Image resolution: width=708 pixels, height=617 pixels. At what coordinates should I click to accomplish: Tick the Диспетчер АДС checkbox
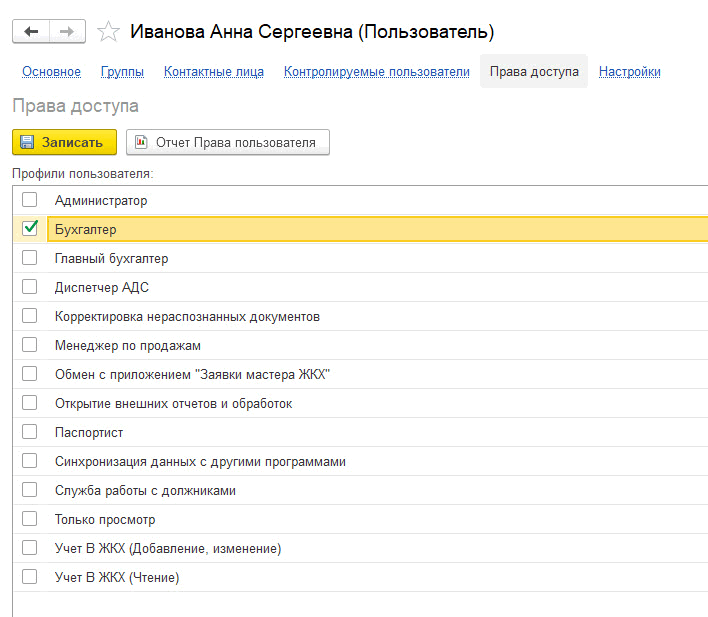(x=30, y=287)
